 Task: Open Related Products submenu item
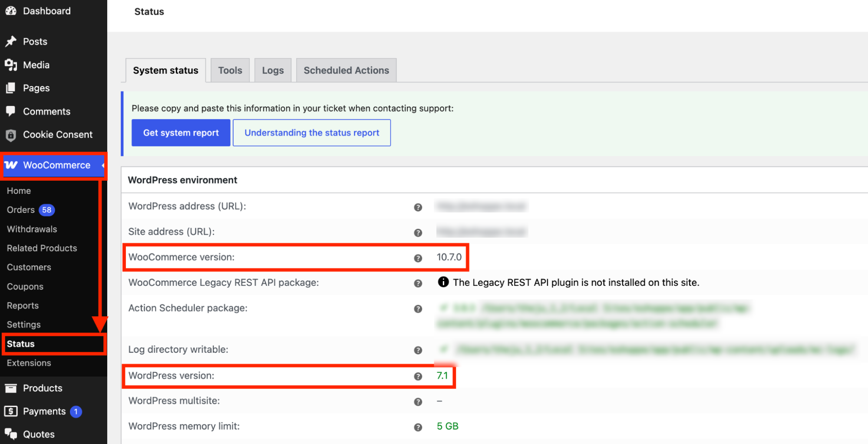coord(42,248)
